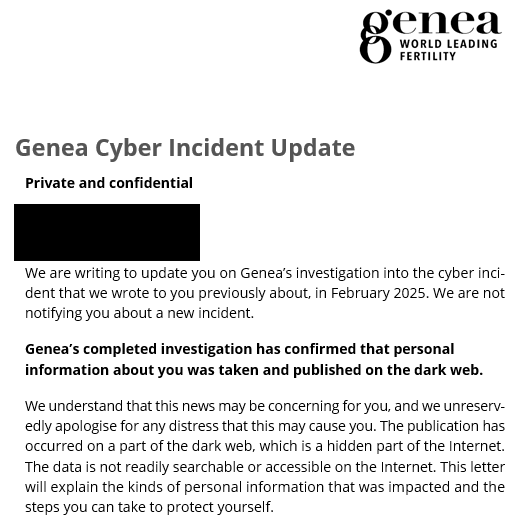
Task: Click the line beginning 'occurred on a part of the dark web'
Action: pos(265,446)
